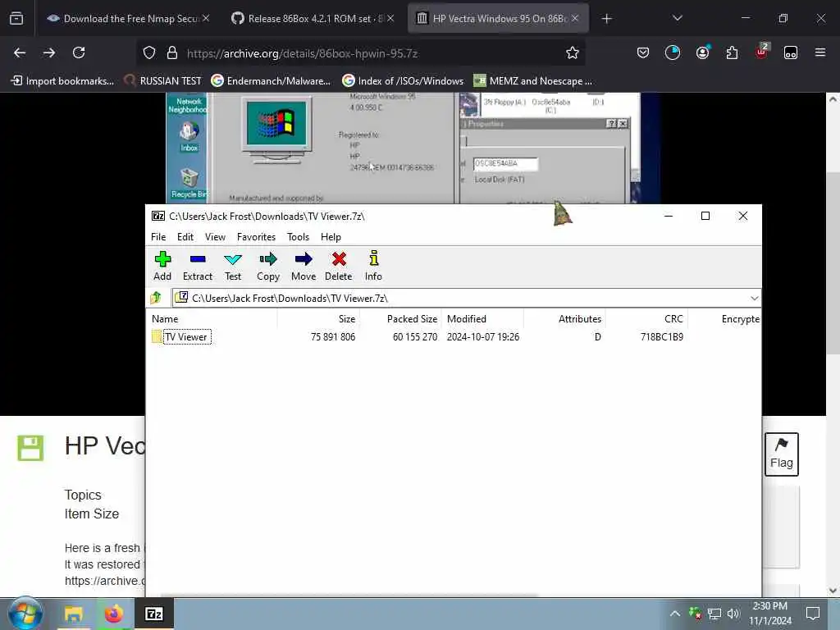Go back in Firefox
Viewport: 840px width, 630px height.
click(20, 52)
